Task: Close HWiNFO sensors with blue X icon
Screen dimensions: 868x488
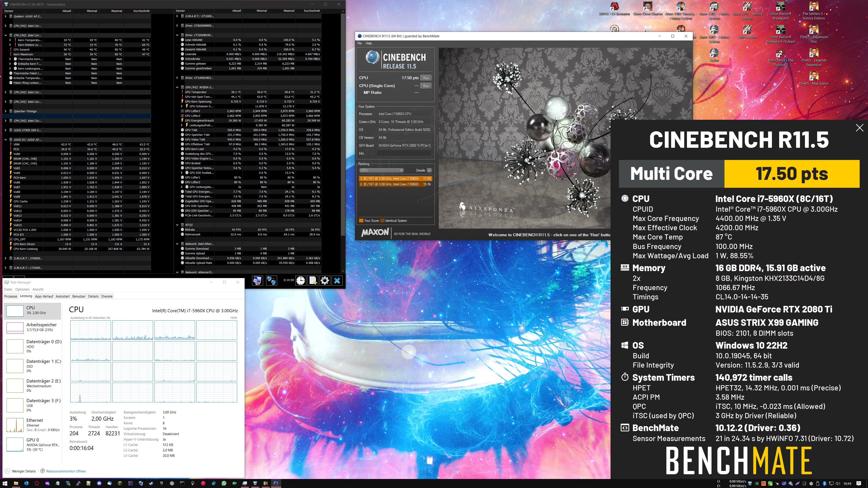Action: [x=337, y=281]
